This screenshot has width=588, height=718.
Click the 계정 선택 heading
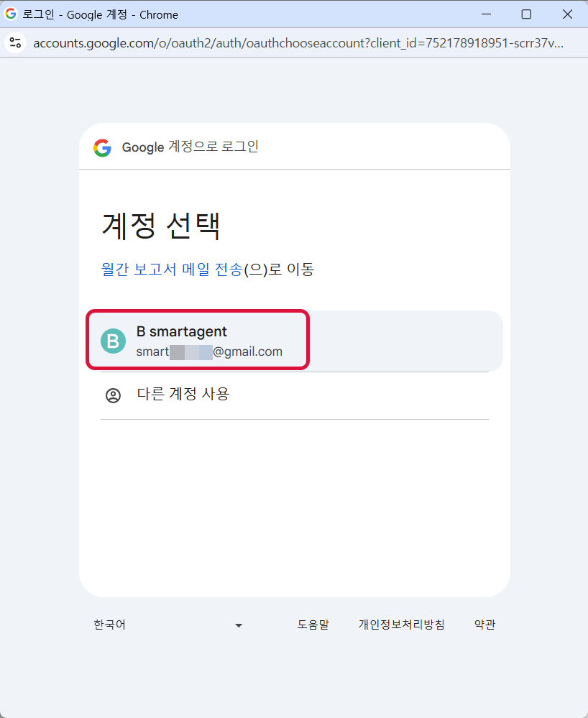pos(160,226)
